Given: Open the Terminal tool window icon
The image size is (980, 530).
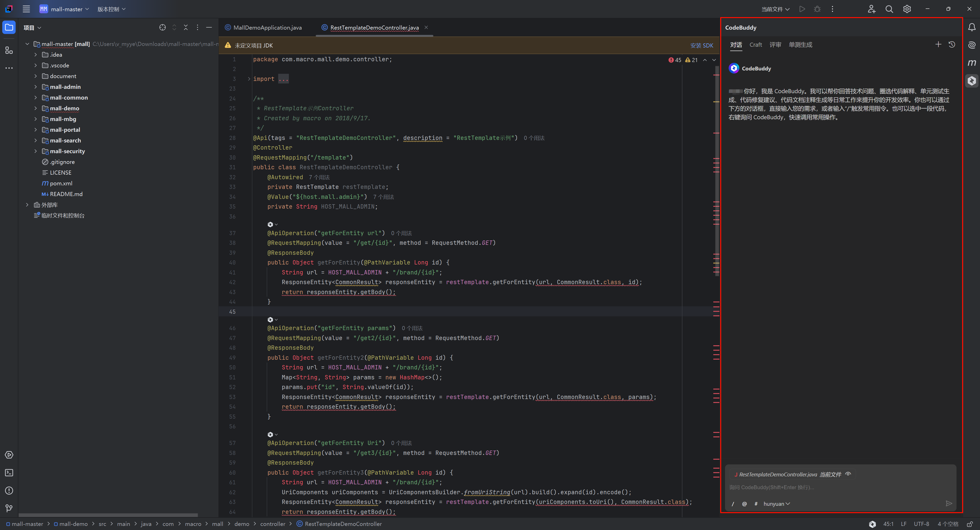Looking at the screenshot, I should (9, 473).
